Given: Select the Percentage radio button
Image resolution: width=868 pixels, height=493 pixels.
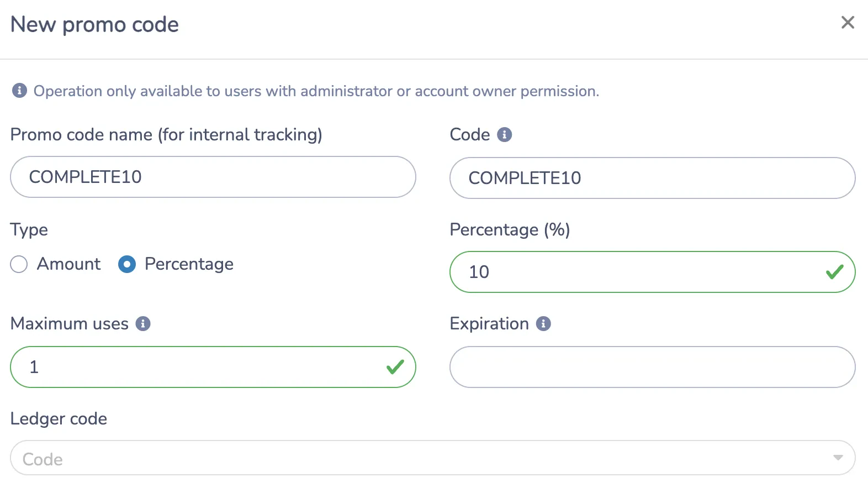Looking at the screenshot, I should coord(127,264).
